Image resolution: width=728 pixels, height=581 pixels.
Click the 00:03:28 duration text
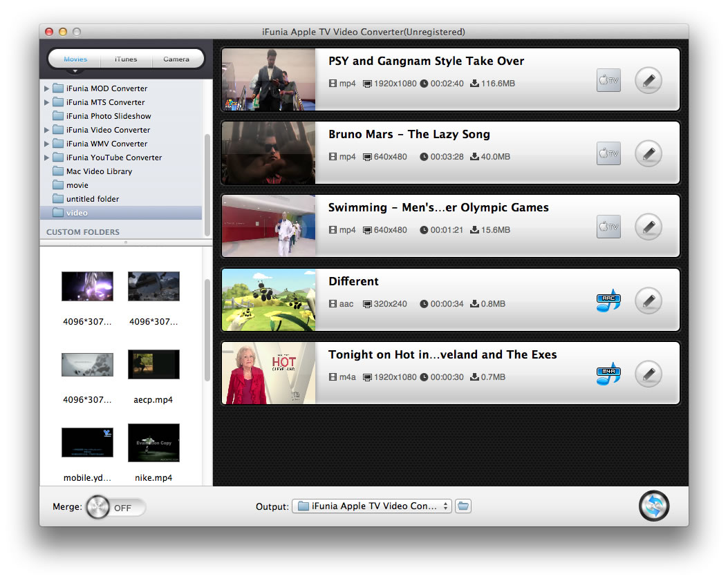pos(447,157)
